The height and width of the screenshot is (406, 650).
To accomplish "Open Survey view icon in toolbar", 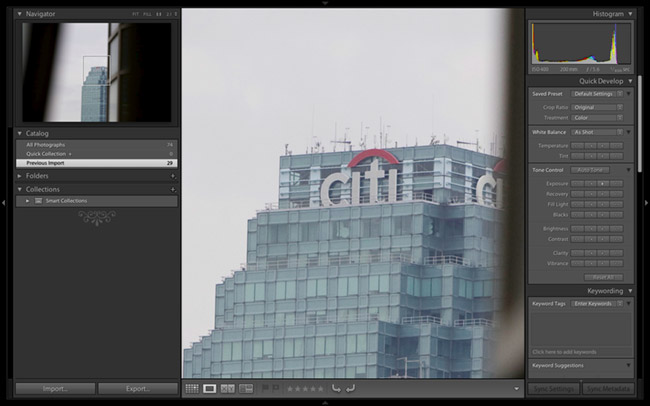I will (246, 389).
